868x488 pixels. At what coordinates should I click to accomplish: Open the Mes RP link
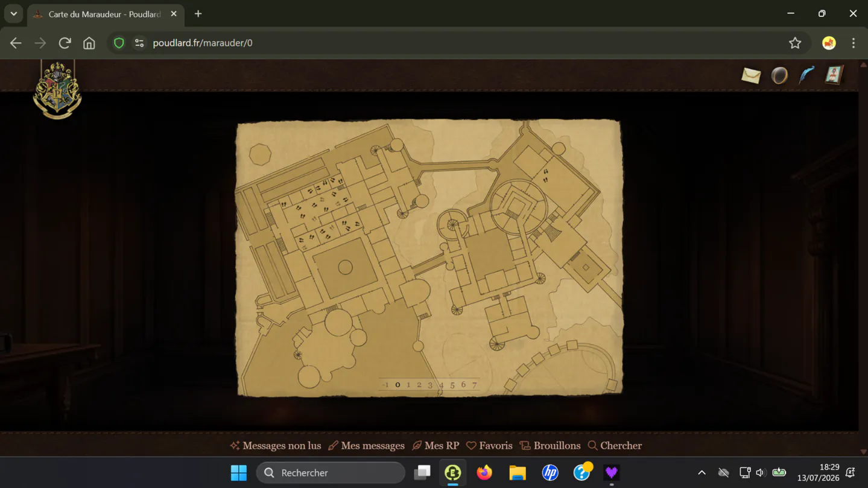click(x=435, y=446)
